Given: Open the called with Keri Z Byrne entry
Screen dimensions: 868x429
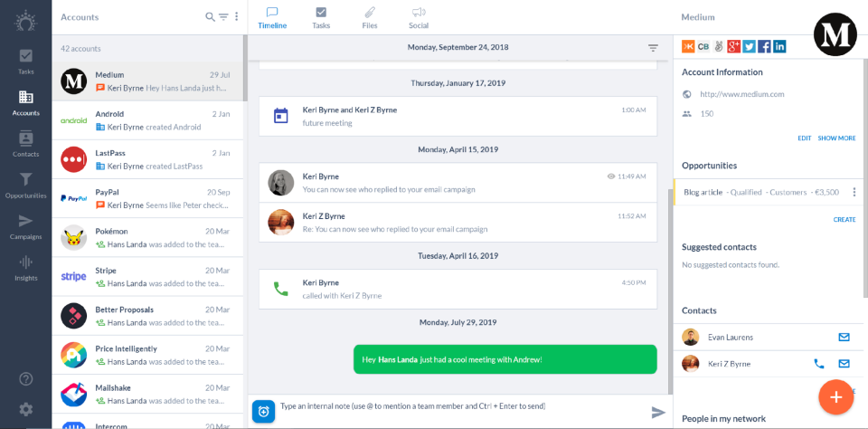Looking at the screenshot, I should (x=458, y=290).
